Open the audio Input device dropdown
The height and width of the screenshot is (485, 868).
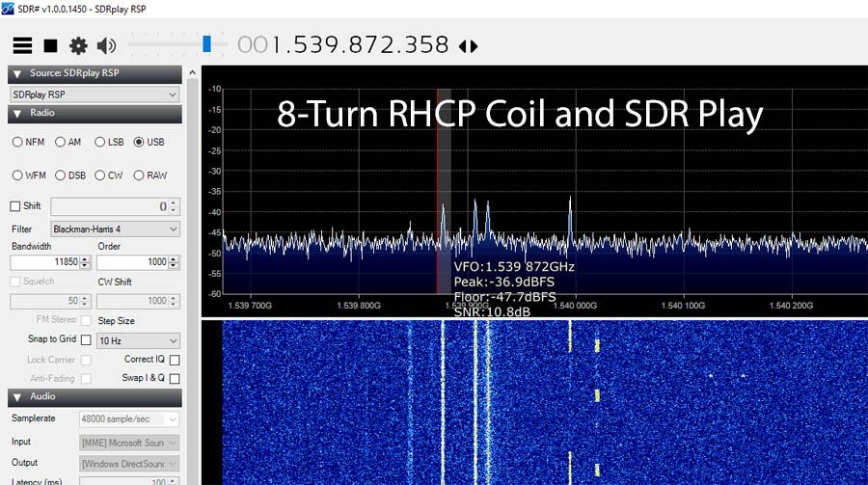point(129,443)
